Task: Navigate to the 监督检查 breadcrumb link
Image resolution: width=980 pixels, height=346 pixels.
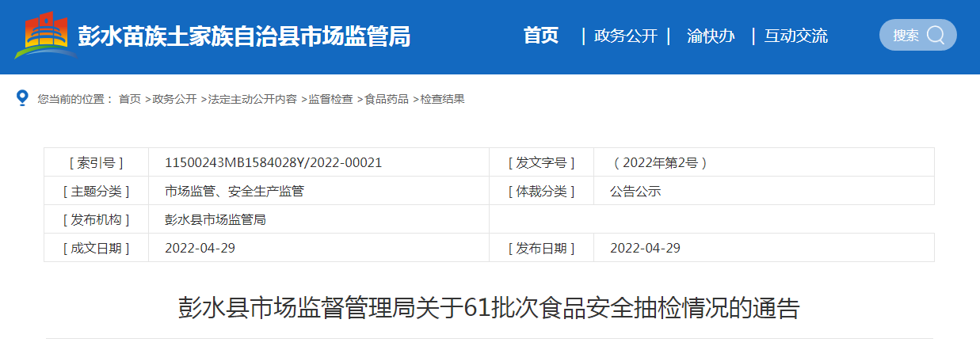Action: pos(330,99)
